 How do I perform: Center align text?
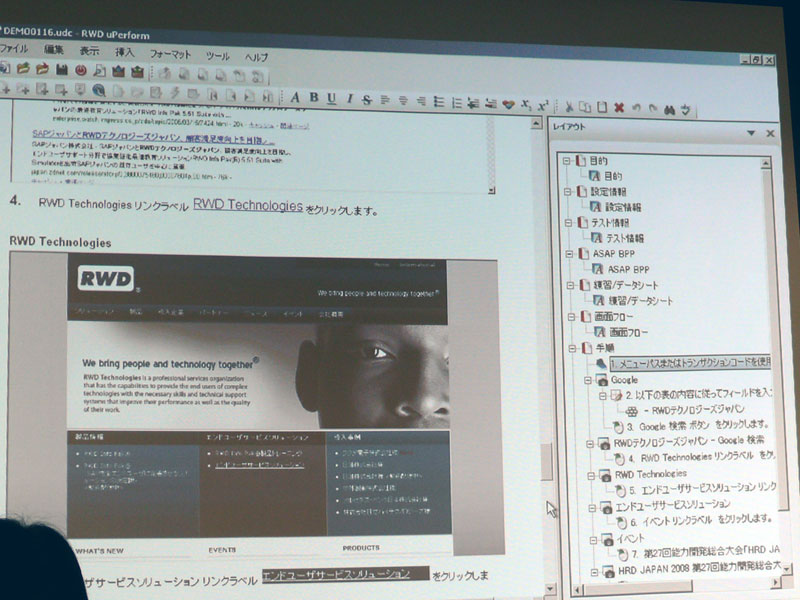(x=403, y=101)
